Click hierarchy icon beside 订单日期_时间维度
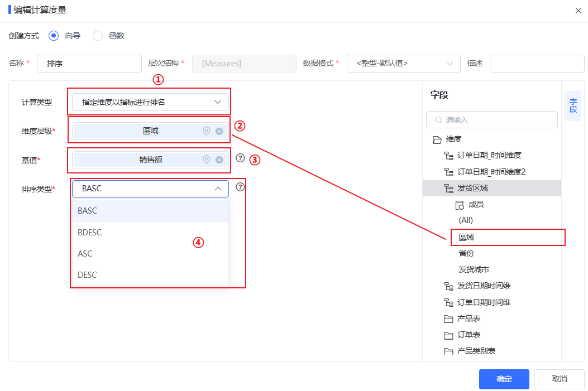This screenshot has height=391, width=588. pos(448,156)
